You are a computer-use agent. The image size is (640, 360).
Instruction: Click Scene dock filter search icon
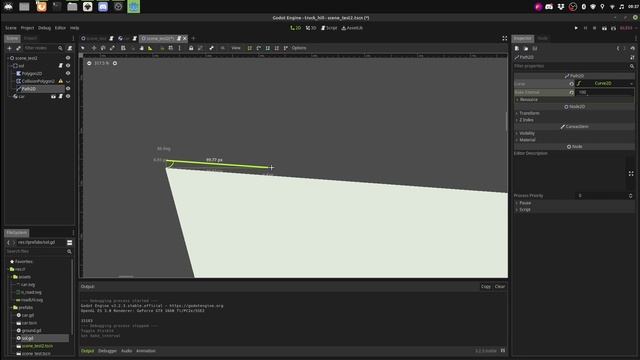pyautogui.click(x=60, y=48)
